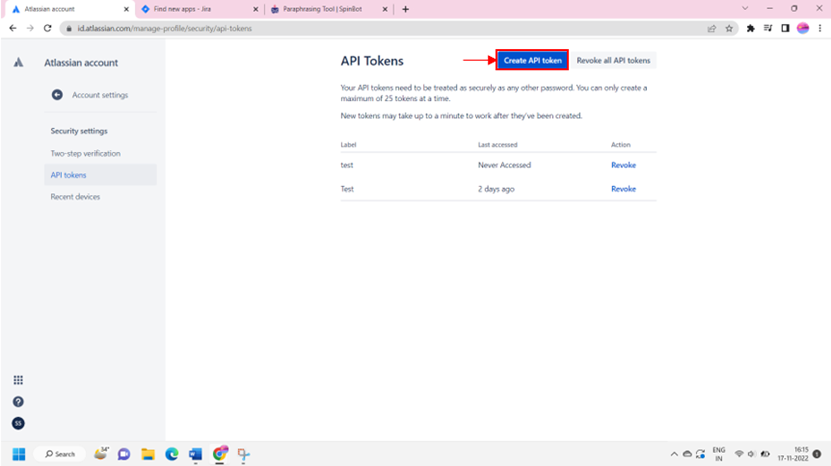Open the weather widget on the taskbar
Image resolution: width=831 pixels, height=466 pixels.
pyautogui.click(x=101, y=453)
